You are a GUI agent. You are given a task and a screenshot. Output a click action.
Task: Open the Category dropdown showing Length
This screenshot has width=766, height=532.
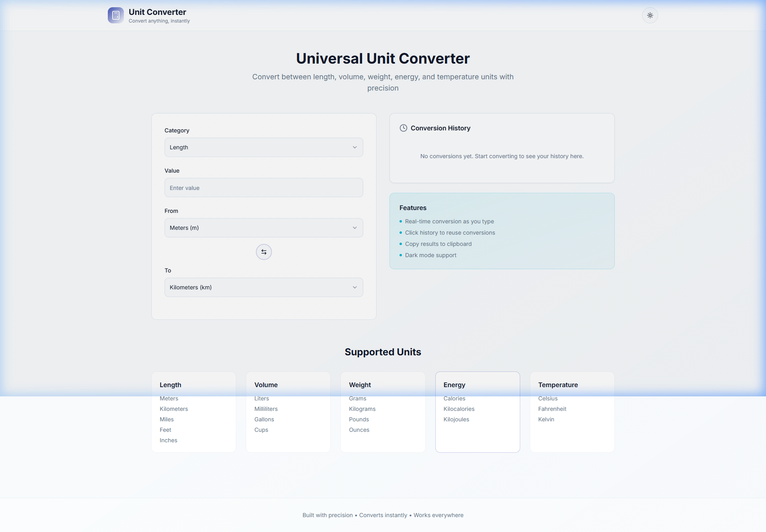264,147
